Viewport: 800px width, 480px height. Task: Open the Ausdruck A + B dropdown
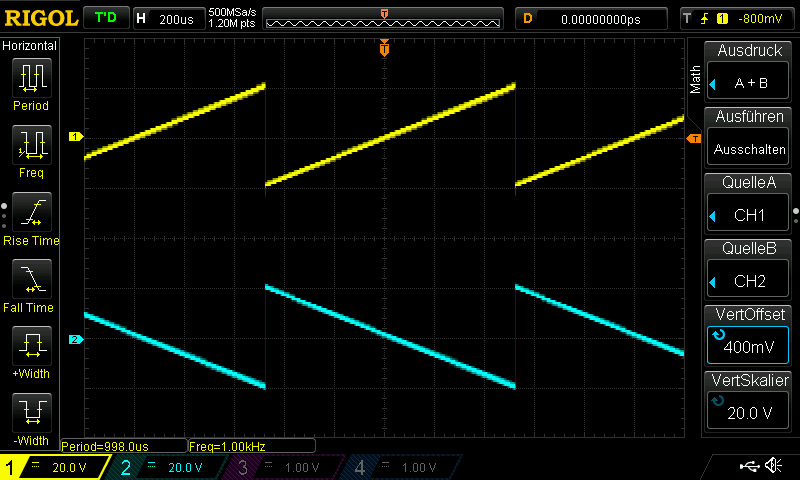(748, 83)
